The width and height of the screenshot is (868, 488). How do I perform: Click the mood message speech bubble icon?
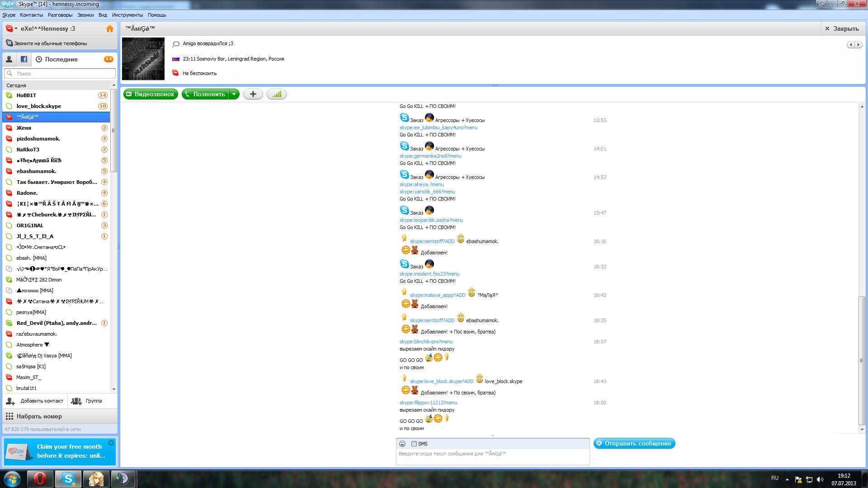(x=176, y=44)
